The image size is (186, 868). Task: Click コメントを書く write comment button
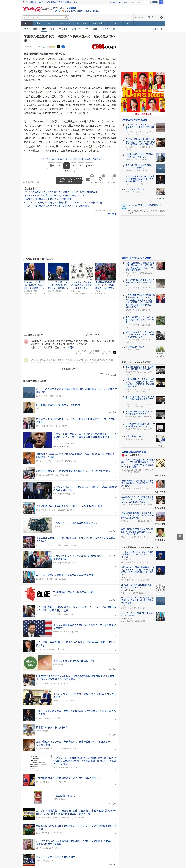[93, 335]
